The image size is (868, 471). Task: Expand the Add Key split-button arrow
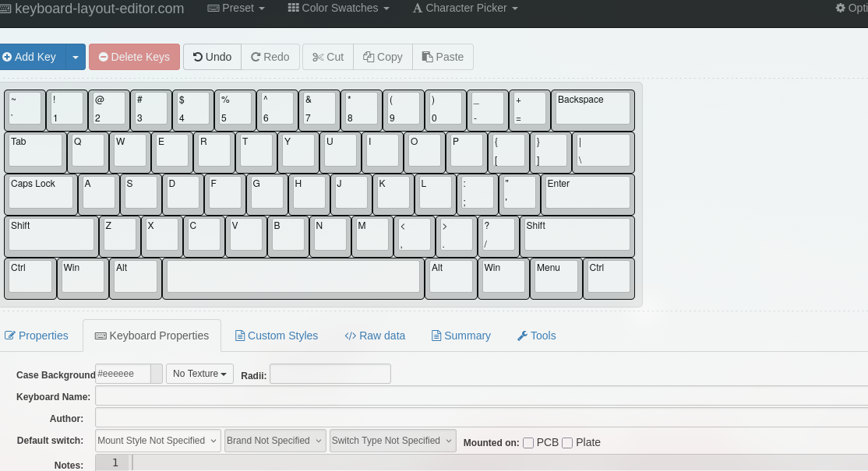click(x=76, y=56)
